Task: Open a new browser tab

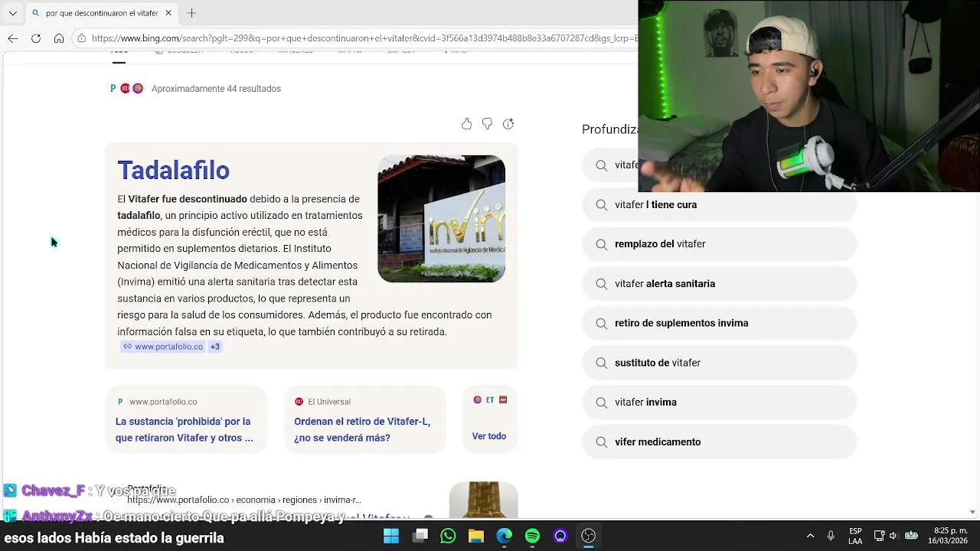Action: [191, 13]
